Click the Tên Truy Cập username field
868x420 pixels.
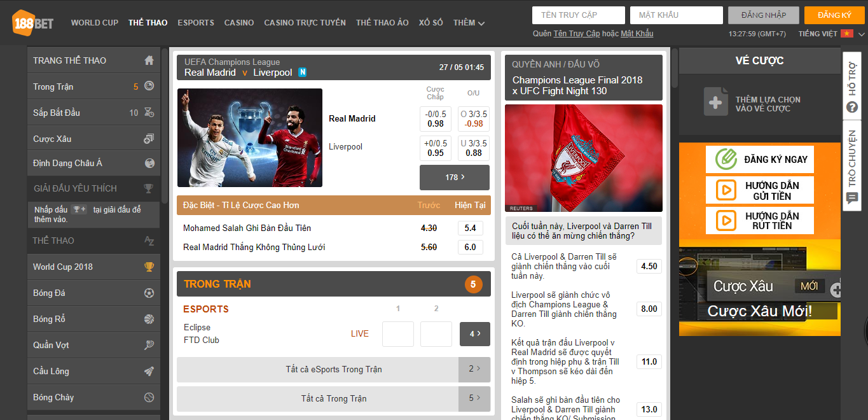point(578,15)
